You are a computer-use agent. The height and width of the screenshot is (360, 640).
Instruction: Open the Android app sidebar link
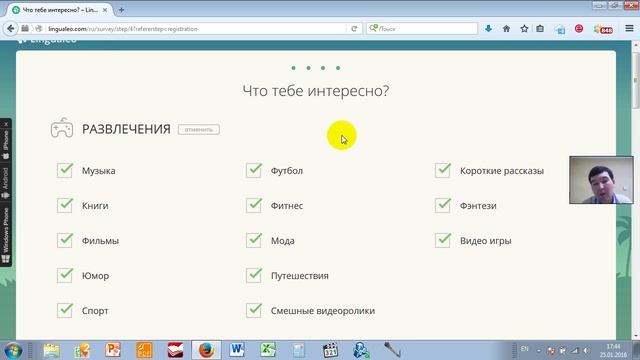(x=6, y=183)
